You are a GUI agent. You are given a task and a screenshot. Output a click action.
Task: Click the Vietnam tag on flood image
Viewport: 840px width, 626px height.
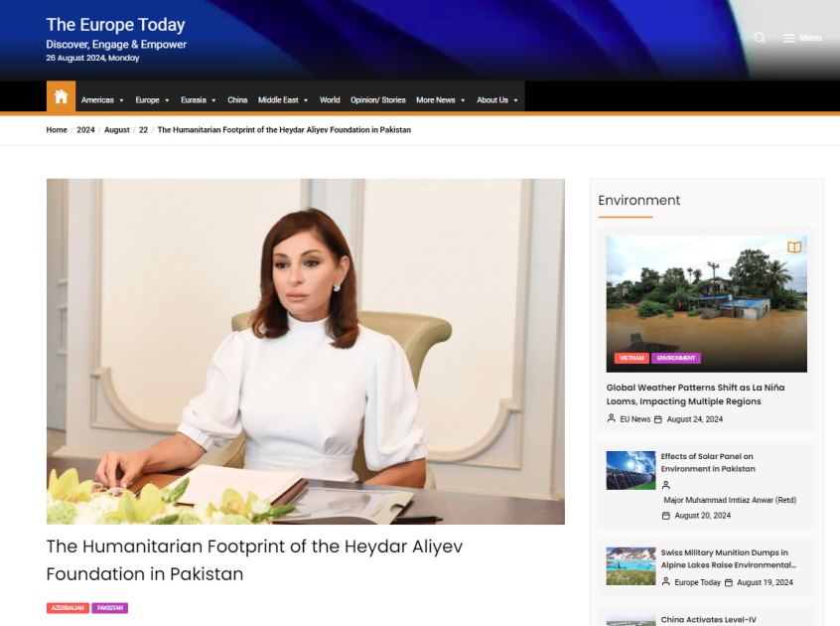pyautogui.click(x=630, y=358)
